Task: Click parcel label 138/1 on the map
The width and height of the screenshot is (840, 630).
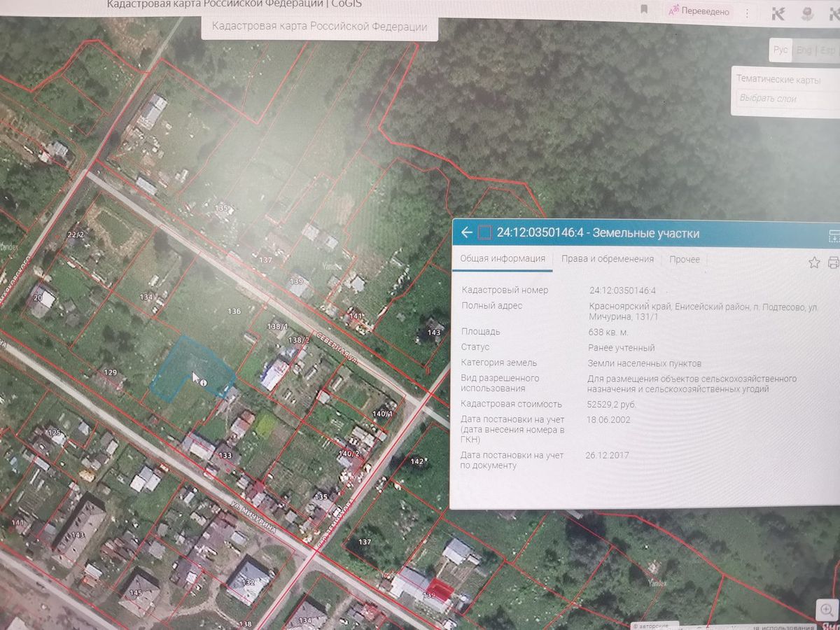Action: pos(277,326)
